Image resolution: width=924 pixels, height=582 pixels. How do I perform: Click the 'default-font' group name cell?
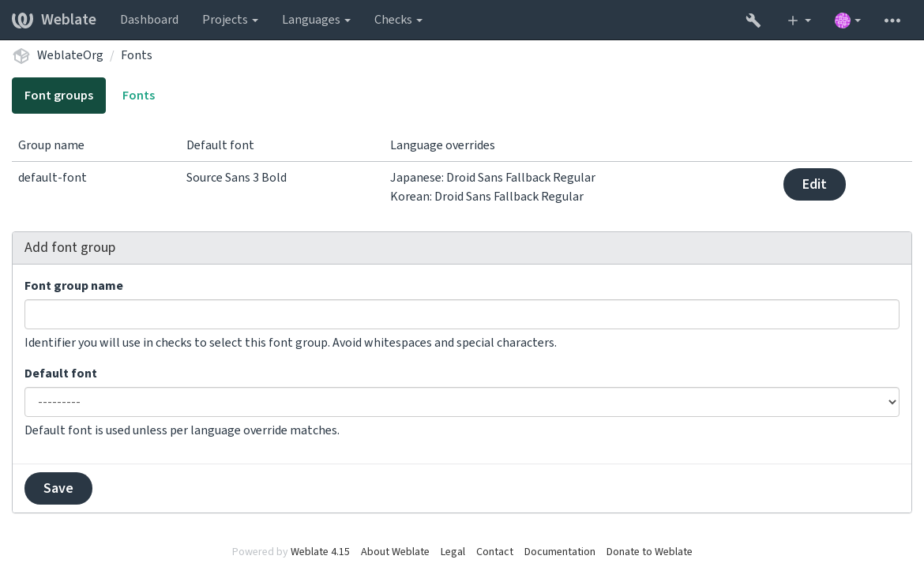pos(52,178)
